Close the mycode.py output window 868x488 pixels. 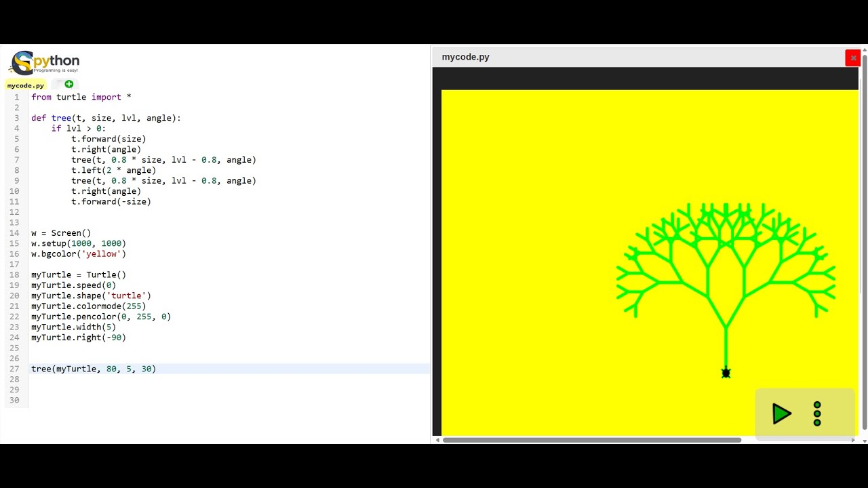[x=853, y=58]
